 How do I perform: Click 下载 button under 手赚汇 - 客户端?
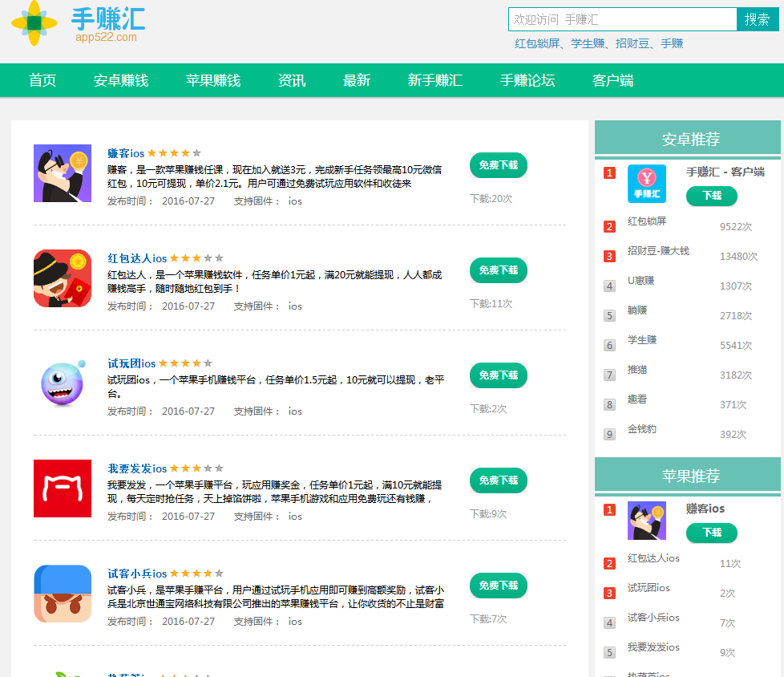click(711, 196)
